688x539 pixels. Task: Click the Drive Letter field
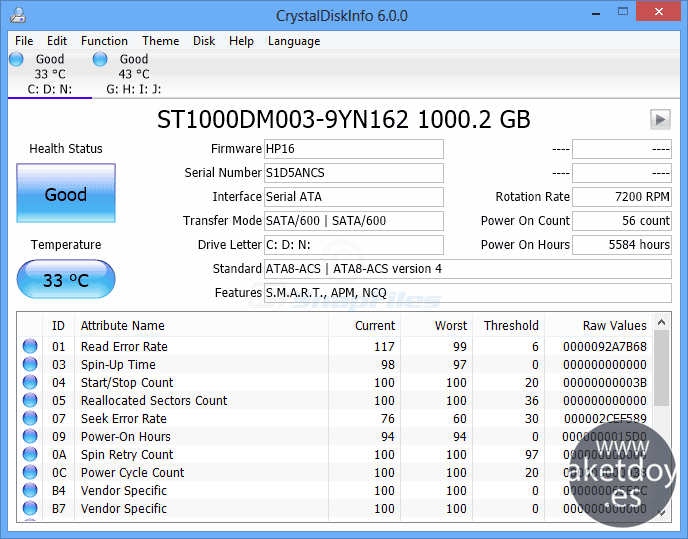[x=354, y=244]
